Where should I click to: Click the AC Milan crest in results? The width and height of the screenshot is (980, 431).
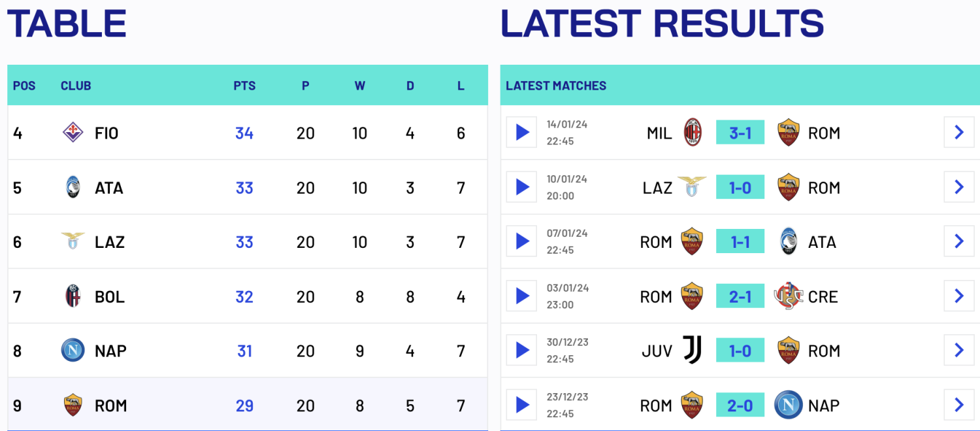[693, 133]
